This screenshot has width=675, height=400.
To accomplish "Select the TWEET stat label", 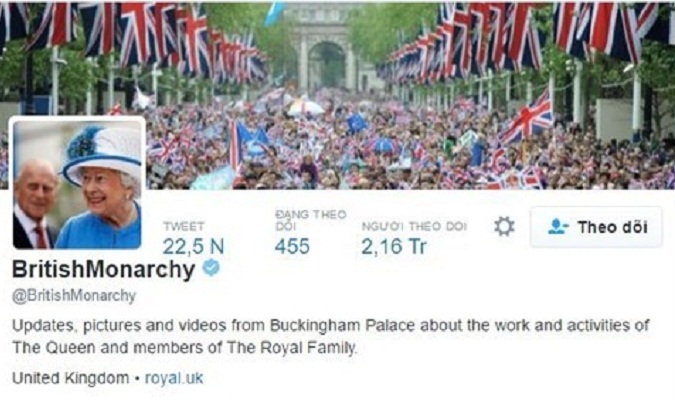I will click(x=184, y=226).
